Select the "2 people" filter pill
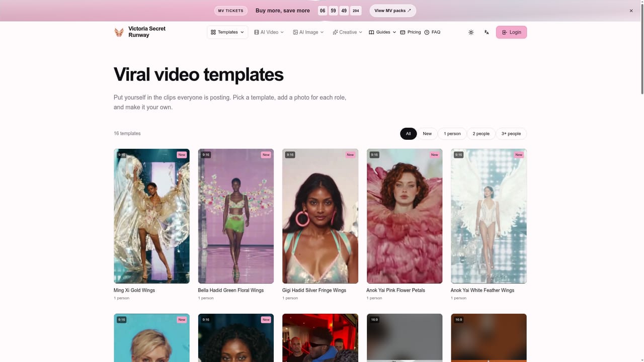 [x=481, y=134]
